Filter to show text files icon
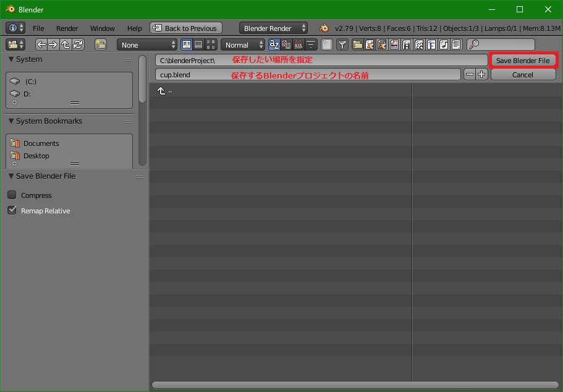Screen dimensions: 563x392 tap(456, 45)
